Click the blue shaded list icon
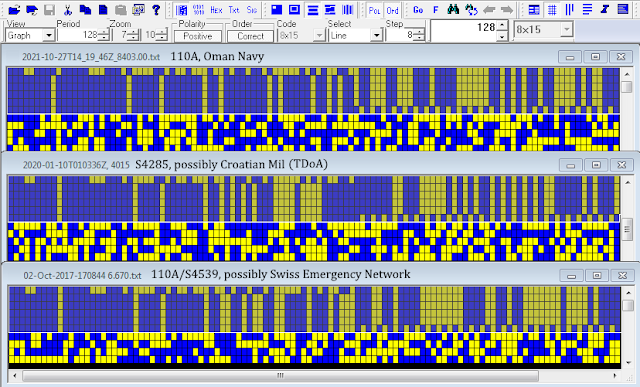 click(x=622, y=10)
